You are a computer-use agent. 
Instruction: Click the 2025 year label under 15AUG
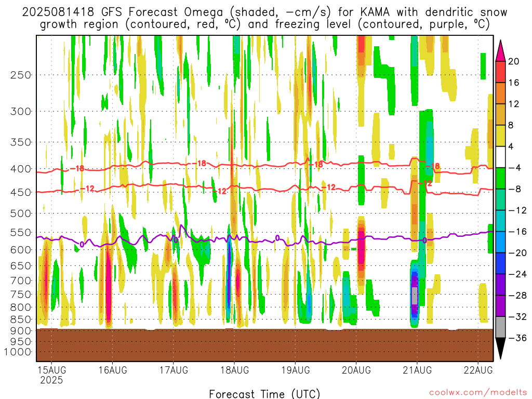tap(51, 380)
